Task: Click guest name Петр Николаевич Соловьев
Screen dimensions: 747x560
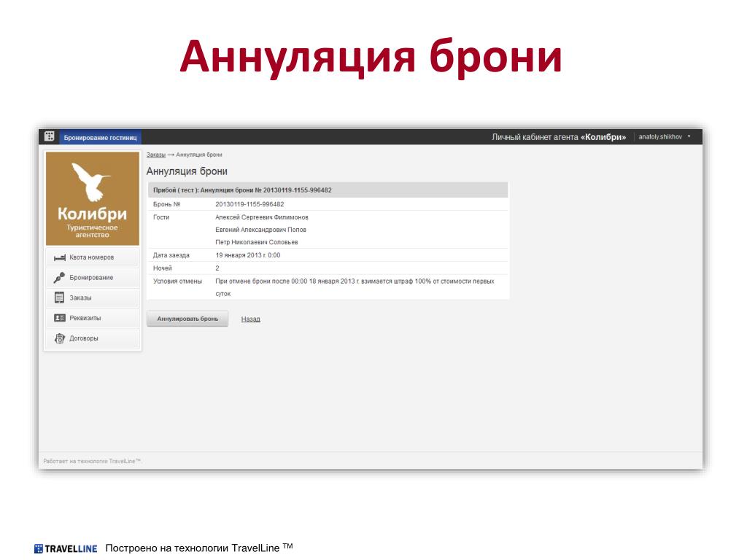Action: 256,242
